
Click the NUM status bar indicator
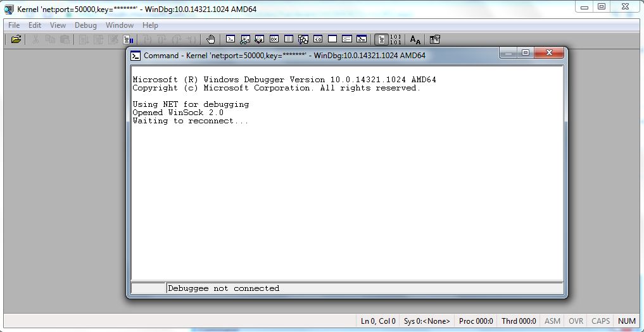(x=627, y=321)
